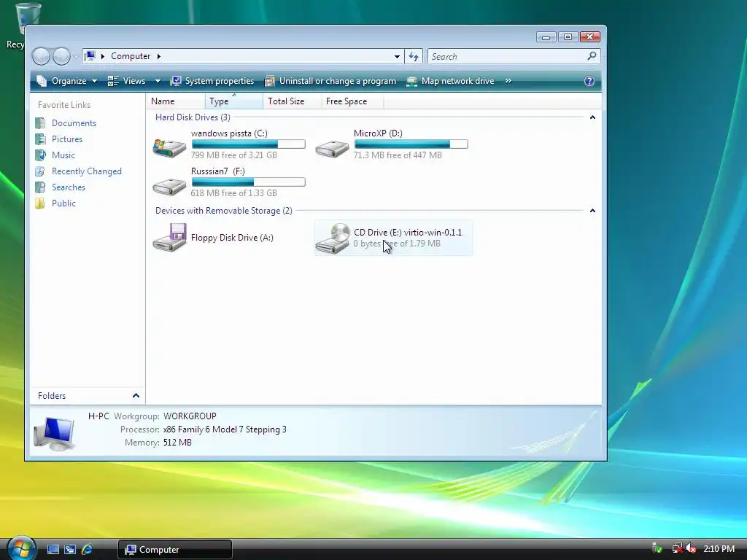Viewport: 747px width, 560px height.
Task: Click the muted volume tray icon
Action: pyautogui.click(x=691, y=549)
